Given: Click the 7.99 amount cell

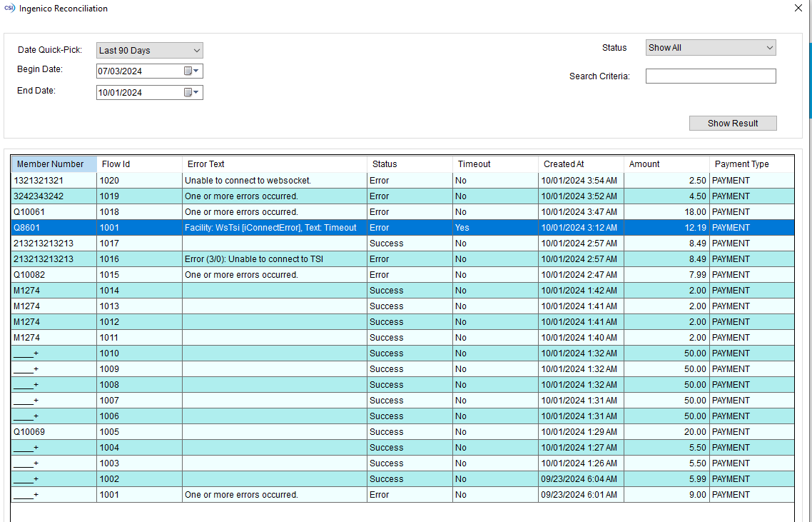Looking at the screenshot, I should click(666, 275).
